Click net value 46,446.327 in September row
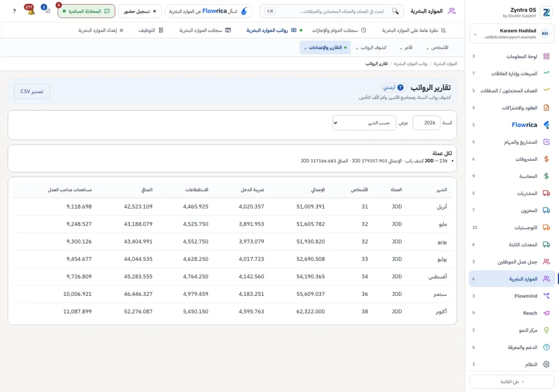This screenshot has height=392, width=559. 139,294
